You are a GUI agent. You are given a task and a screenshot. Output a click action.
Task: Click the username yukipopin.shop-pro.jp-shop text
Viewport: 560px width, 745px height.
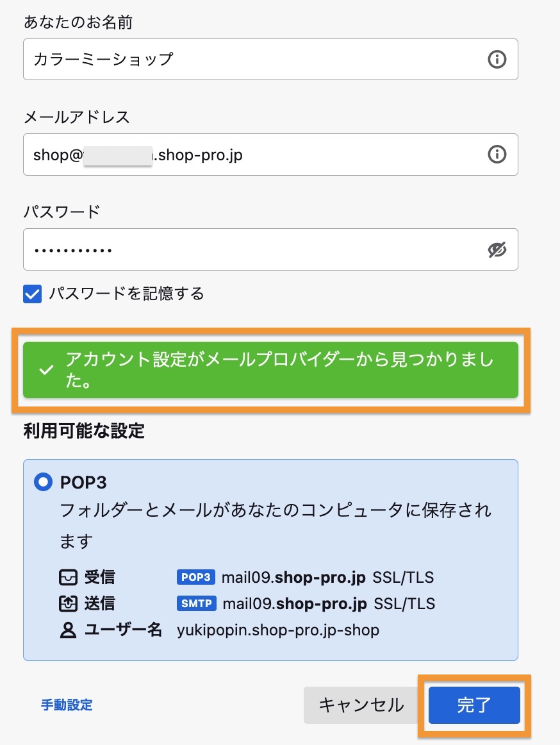click(278, 630)
